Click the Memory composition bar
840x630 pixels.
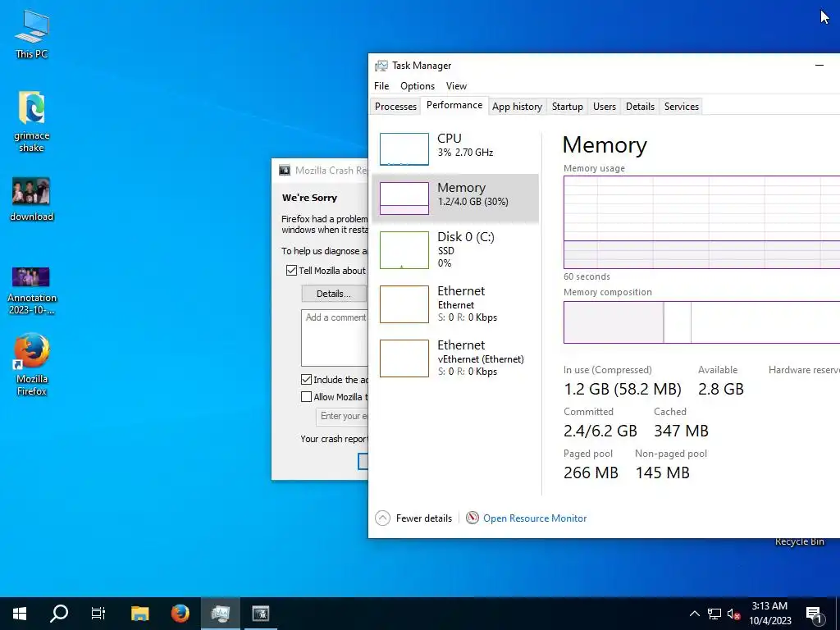[702, 322]
